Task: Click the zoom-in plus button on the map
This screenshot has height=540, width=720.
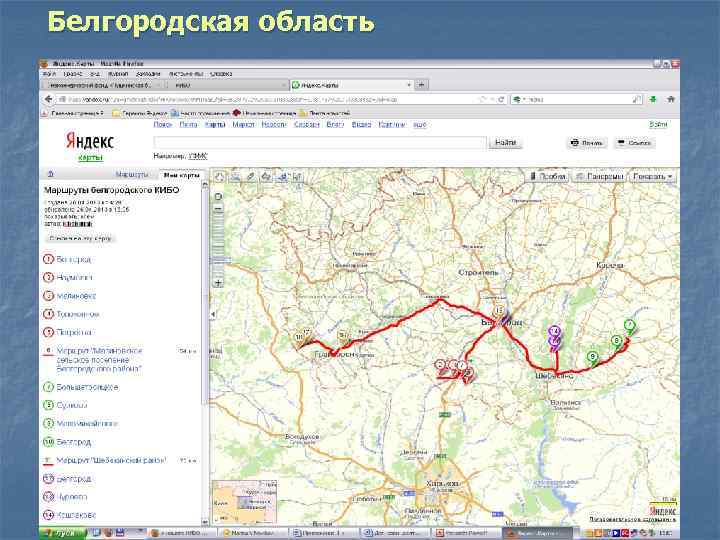Action: pos(219,282)
